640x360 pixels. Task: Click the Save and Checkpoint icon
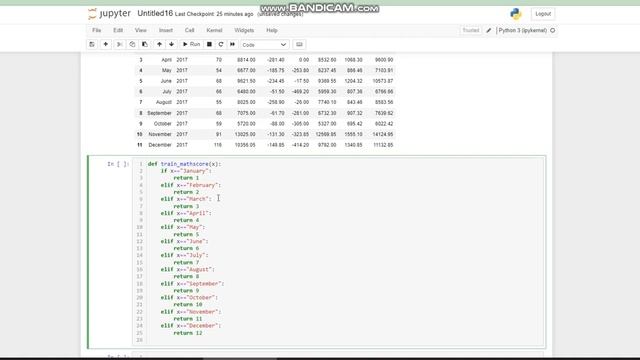click(x=92, y=44)
